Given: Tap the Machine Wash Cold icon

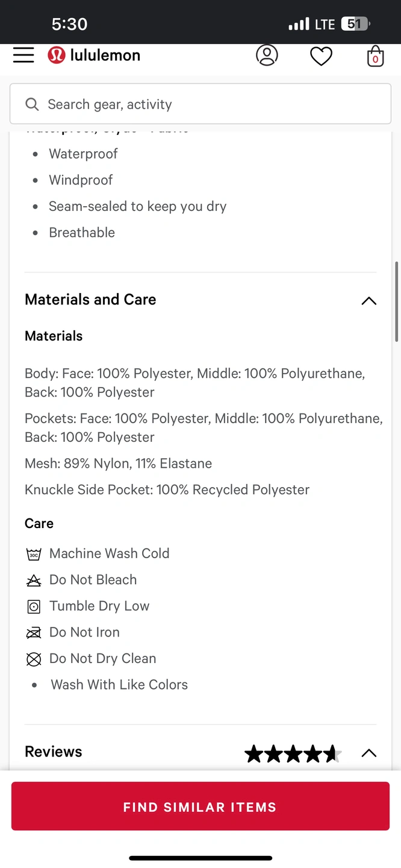Looking at the screenshot, I should click(x=34, y=554).
